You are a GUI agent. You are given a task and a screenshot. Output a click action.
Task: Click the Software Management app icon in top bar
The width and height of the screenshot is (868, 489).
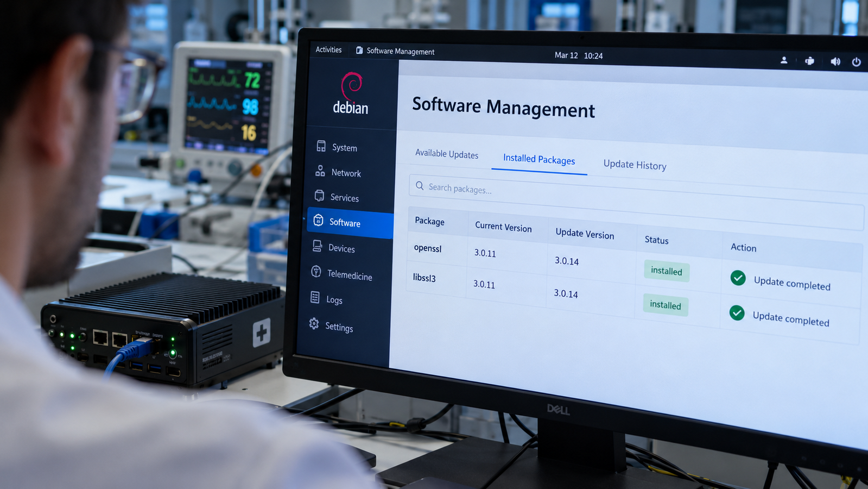[359, 50]
